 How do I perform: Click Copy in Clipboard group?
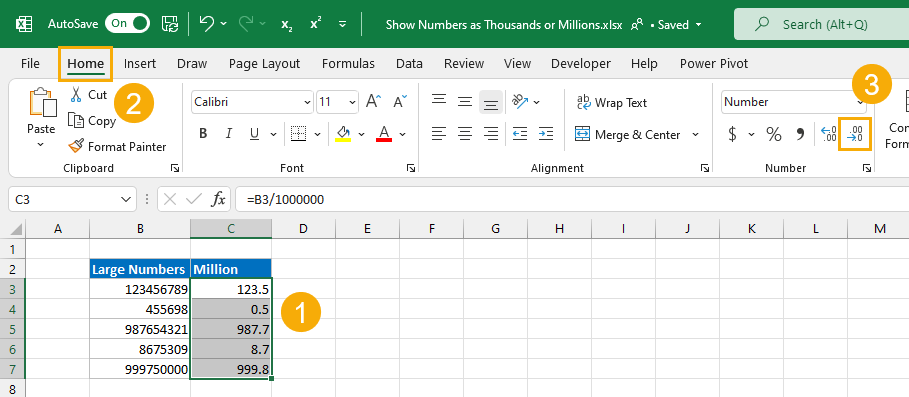point(92,121)
